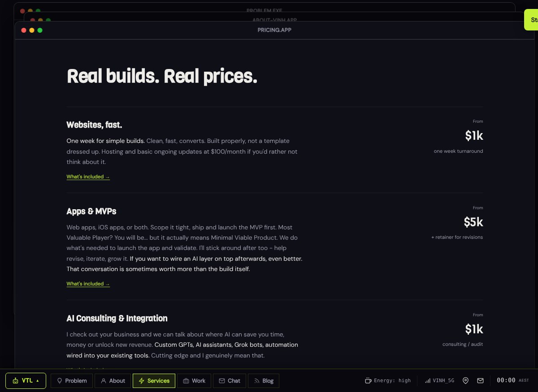Open the Problem taskbar item
538x392 pixels.
pos(72,381)
